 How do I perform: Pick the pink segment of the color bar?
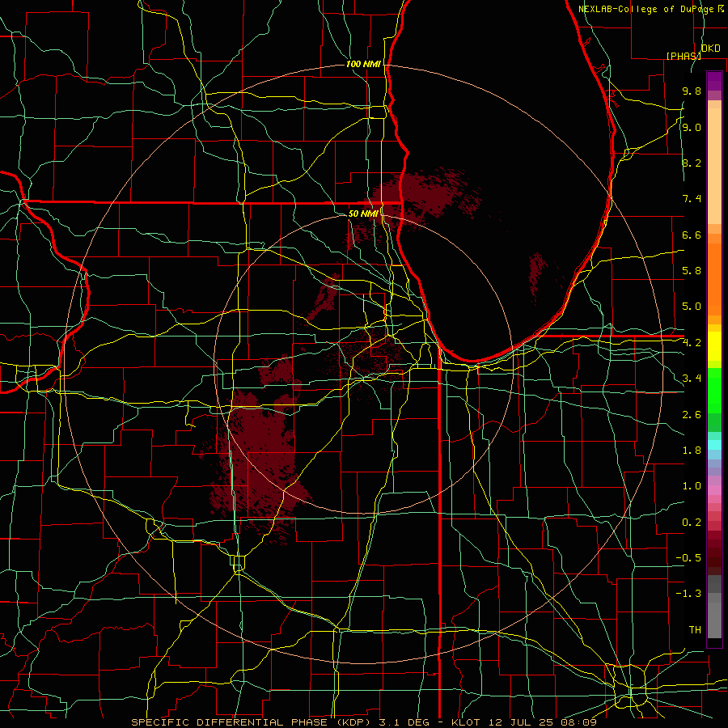pyautogui.click(x=714, y=490)
